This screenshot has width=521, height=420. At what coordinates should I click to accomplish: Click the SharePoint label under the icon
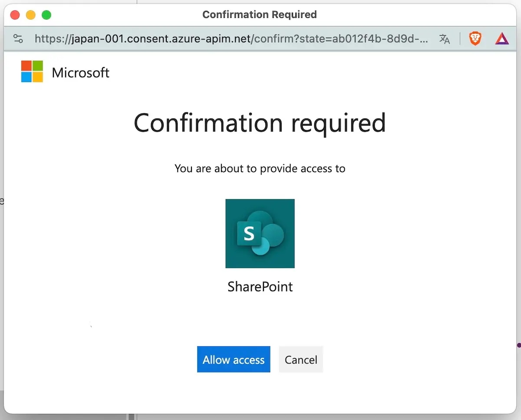tap(260, 287)
